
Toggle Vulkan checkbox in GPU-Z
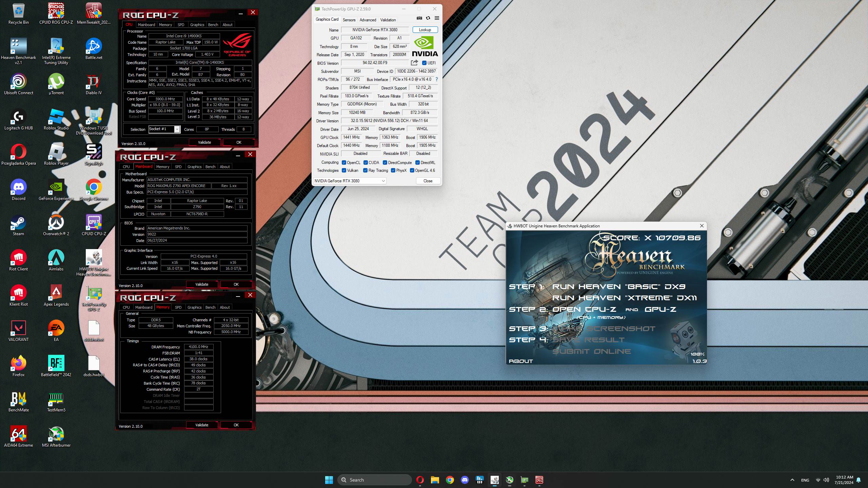pyautogui.click(x=344, y=170)
